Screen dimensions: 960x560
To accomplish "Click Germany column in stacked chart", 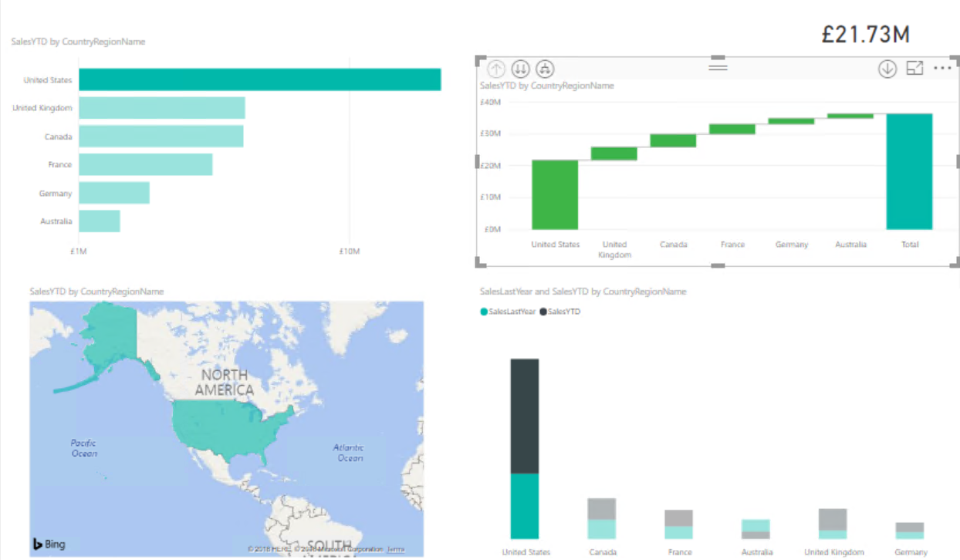I will [910, 531].
